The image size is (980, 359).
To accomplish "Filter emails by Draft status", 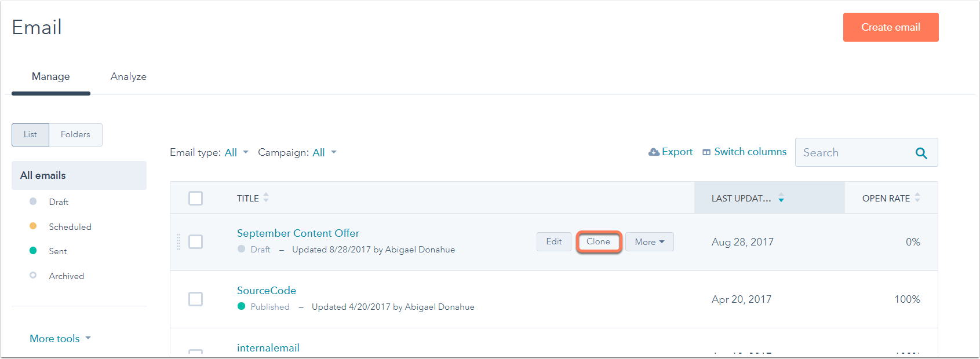I will tap(59, 202).
